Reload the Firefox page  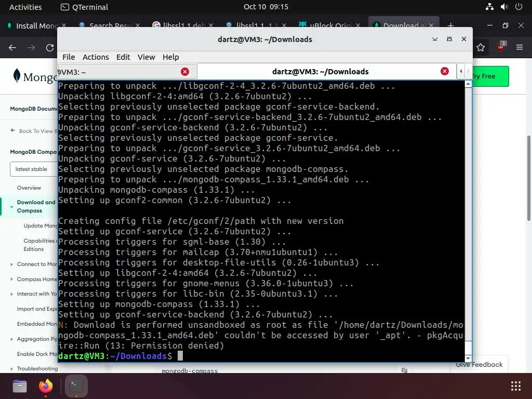point(50,47)
